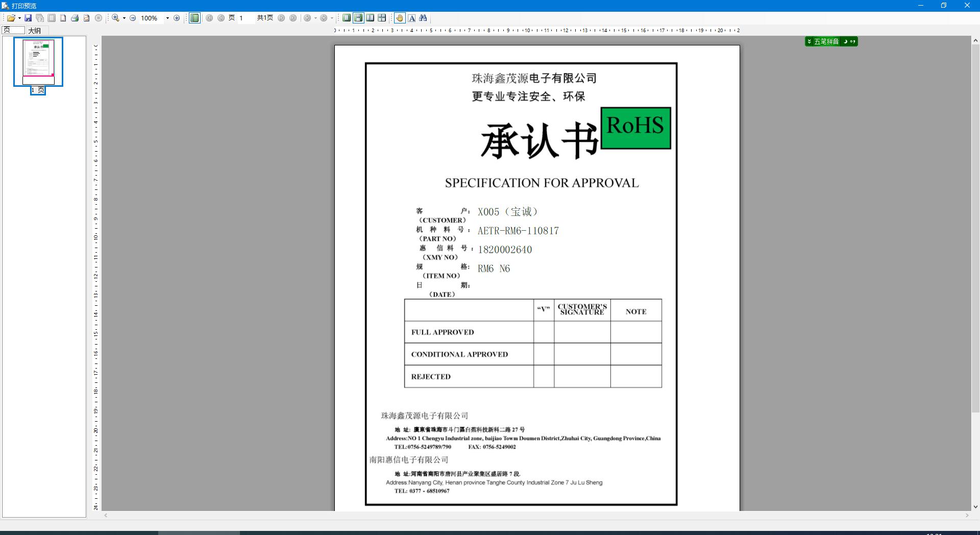Select the text selection tool icon

(x=412, y=18)
